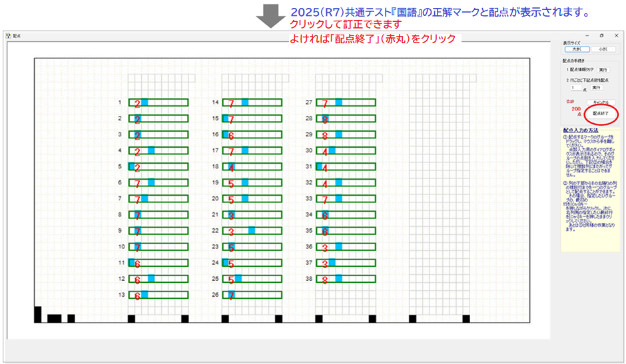Maximize the 配点 window
Viewport: 626px width, 364px height.
[601, 35]
